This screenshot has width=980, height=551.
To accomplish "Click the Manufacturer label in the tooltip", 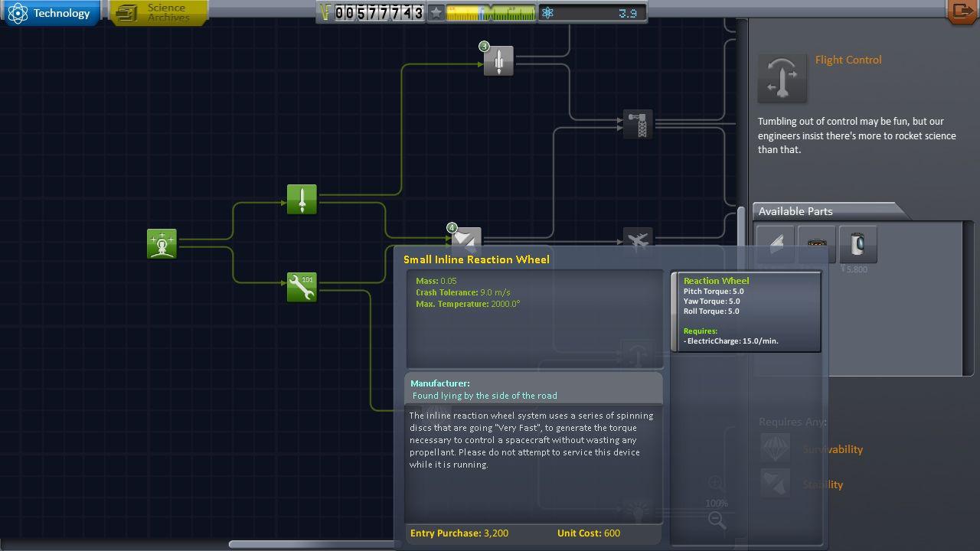I will click(440, 383).
